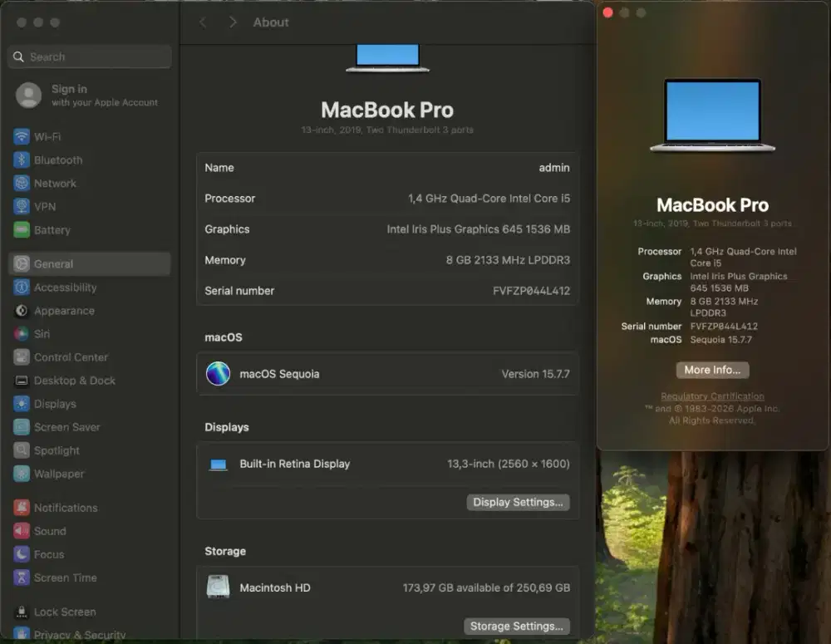Click the MacBook image in About This Mac
The height and width of the screenshot is (644, 831).
click(712, 116)
